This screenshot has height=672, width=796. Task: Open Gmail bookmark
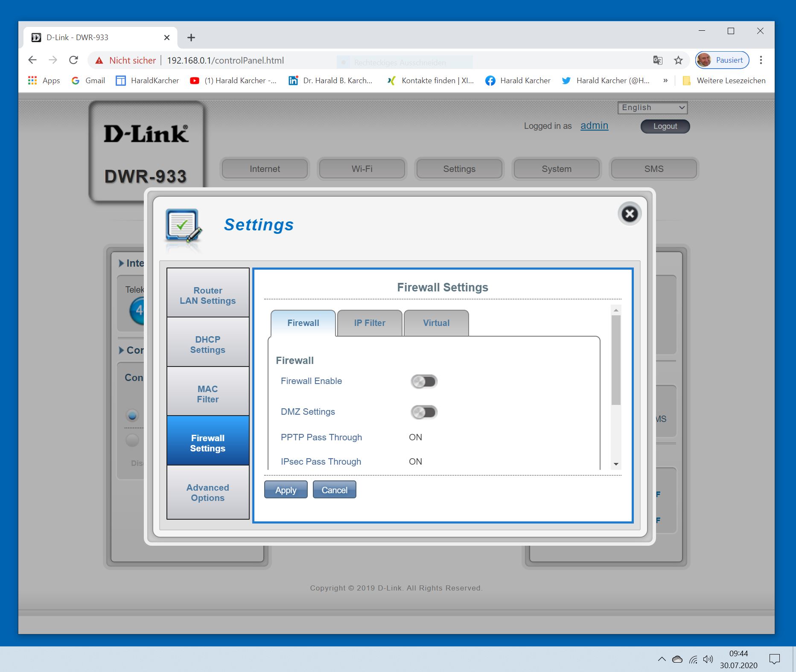point(88,81)
